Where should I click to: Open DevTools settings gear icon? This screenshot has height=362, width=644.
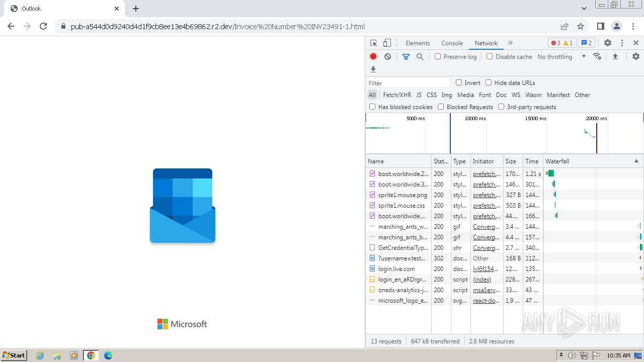click(x=608, y=43)
